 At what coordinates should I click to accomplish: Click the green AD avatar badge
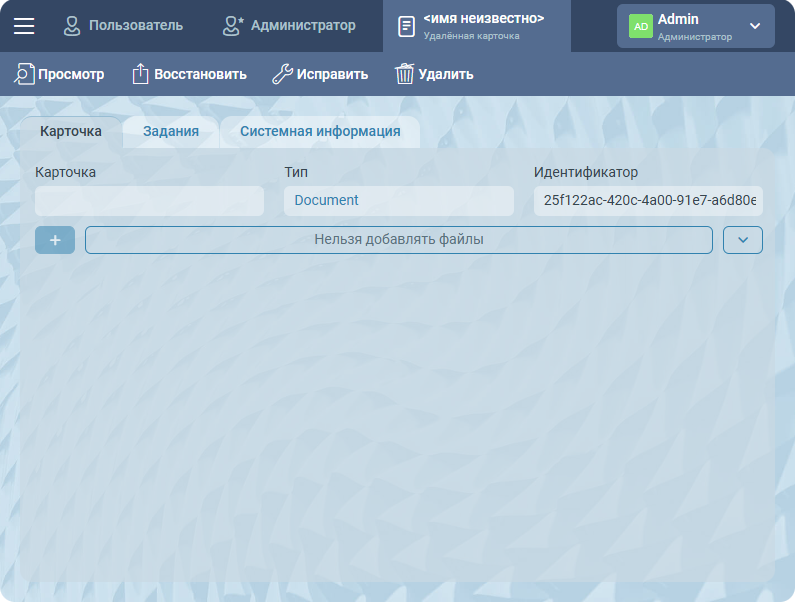[640, 26]
